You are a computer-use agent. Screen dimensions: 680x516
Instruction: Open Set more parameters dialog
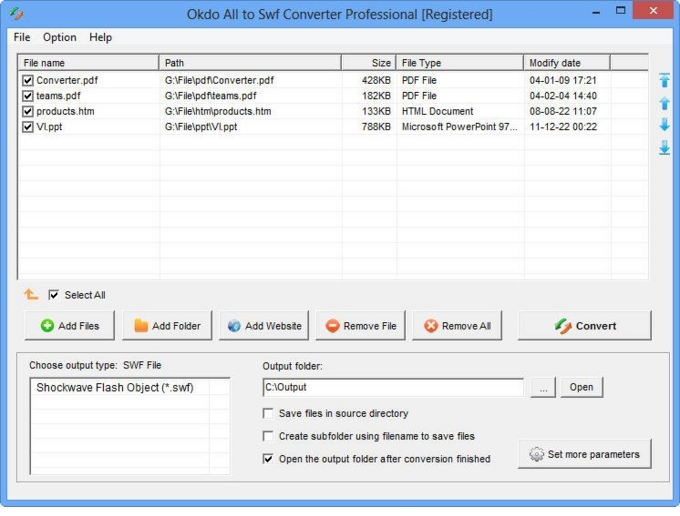pyautogui.click(x=585, y=454)
